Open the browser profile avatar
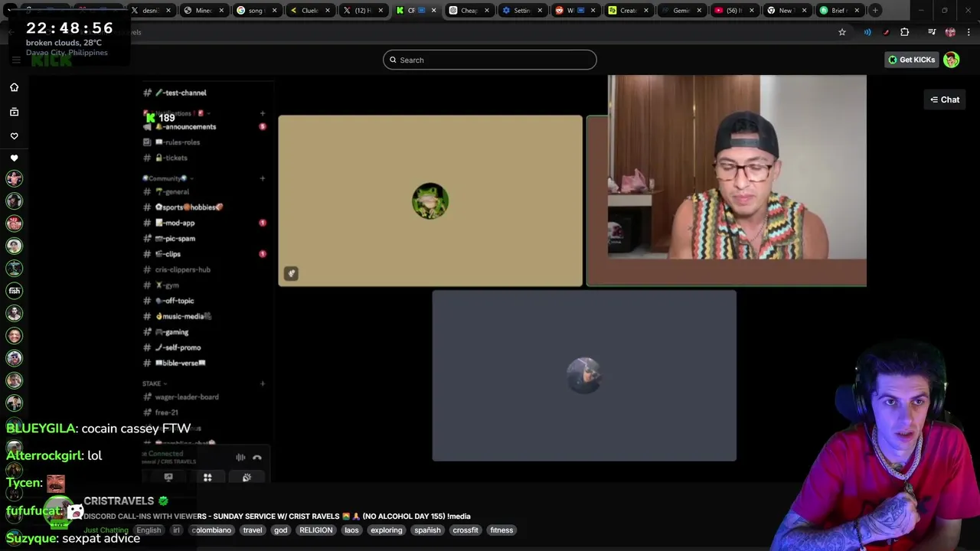Image resolution: width=980 pixels, height=551 pixels. pyautogui.click(x=950, y=32)
